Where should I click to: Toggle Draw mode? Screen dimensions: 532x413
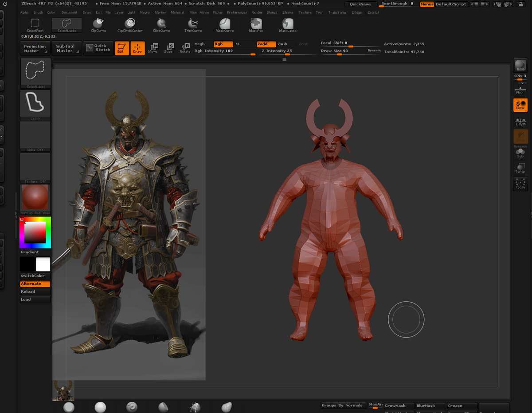click(137, 48)
